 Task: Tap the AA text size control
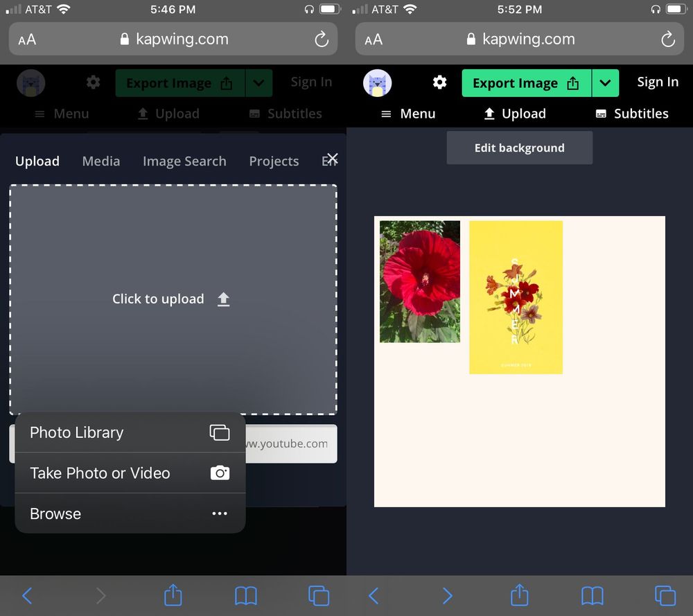[x=27, y=39]
